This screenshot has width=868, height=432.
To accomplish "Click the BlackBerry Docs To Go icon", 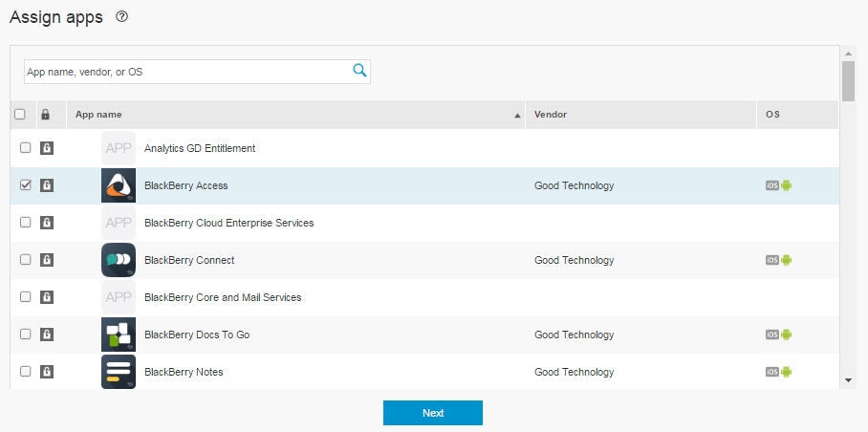I will 119,335.
